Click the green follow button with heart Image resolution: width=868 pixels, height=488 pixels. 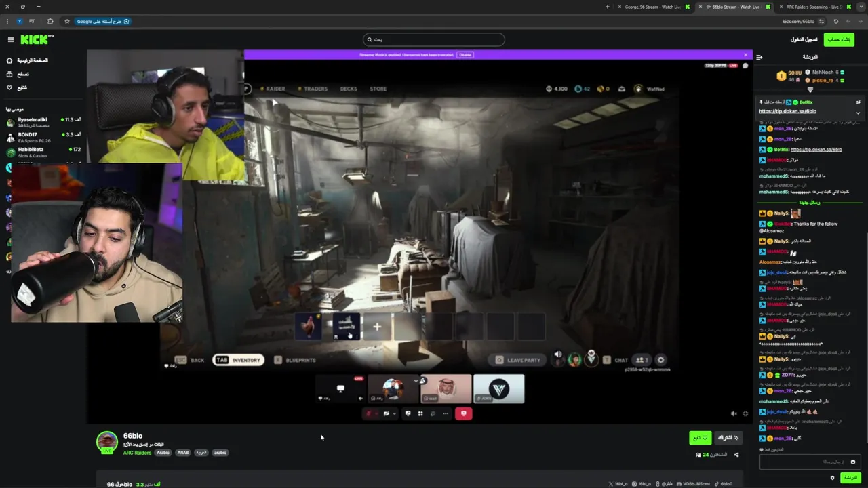pos(700,438)
